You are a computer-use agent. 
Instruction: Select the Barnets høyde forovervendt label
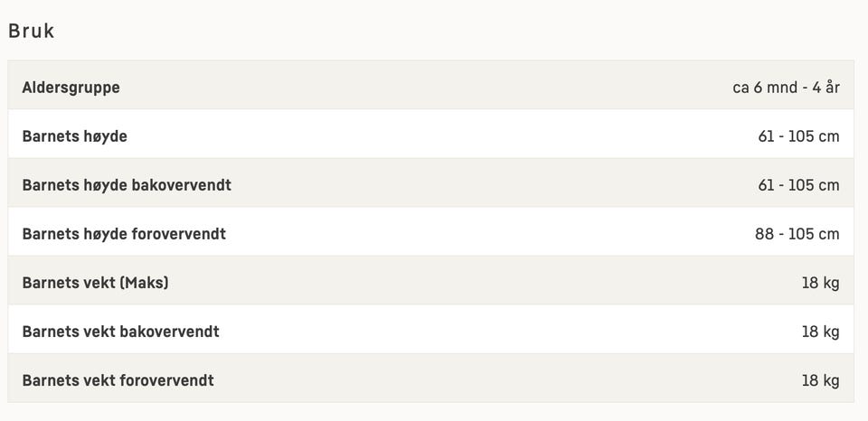point(124,234)
